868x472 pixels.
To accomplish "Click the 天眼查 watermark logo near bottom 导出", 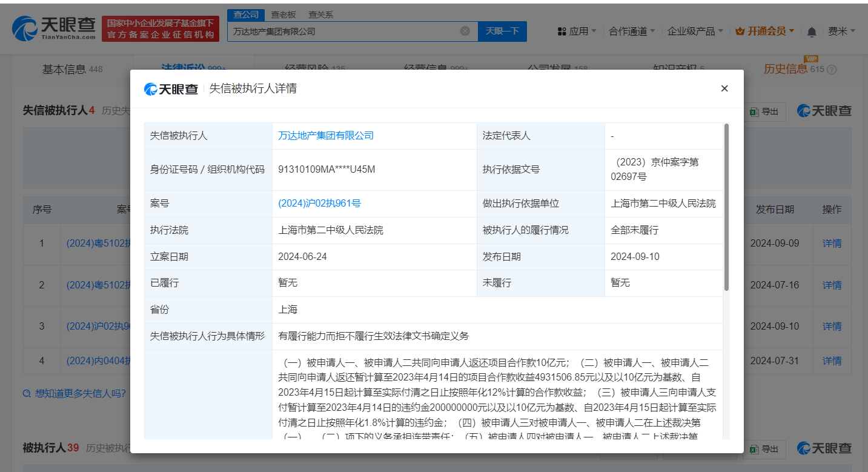I will (823, 448).
